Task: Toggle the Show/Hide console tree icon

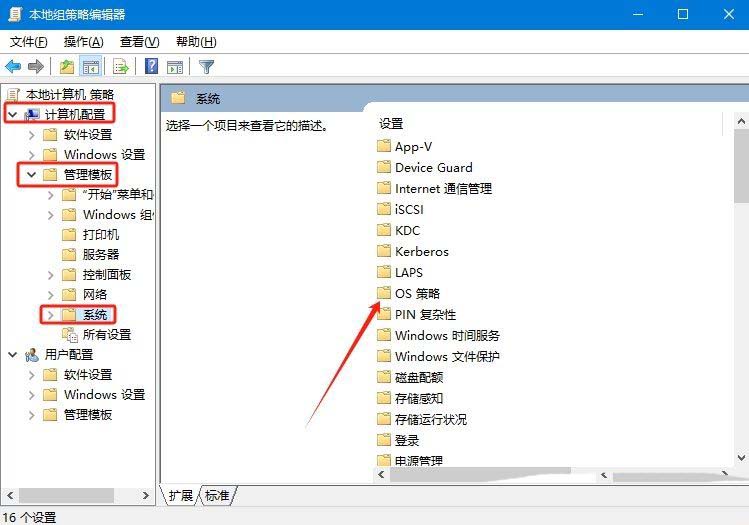Action: (x=91, y=66)
